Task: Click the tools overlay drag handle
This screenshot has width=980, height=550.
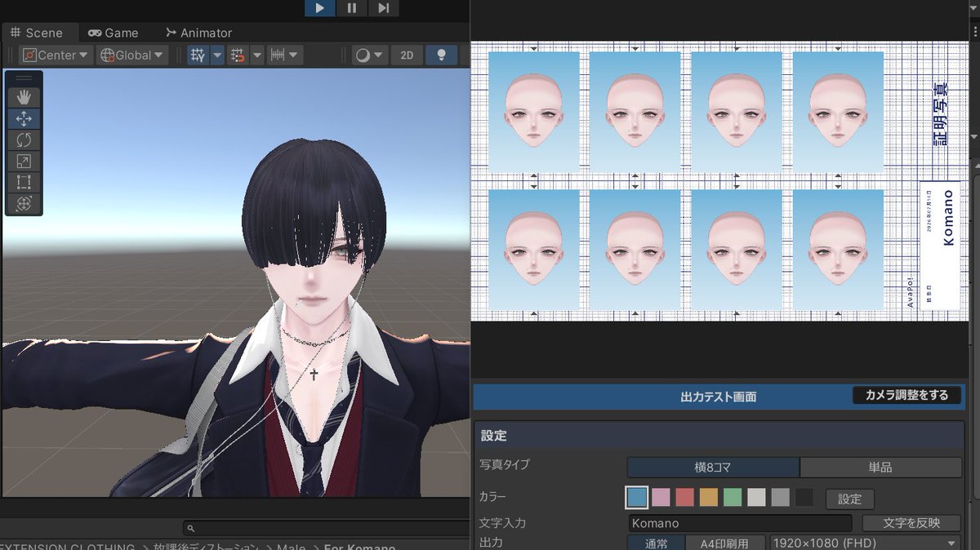Action: 24,78
